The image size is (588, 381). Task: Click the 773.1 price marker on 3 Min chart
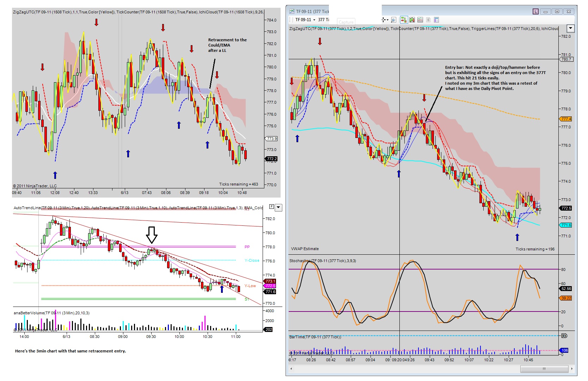[270, 281]
